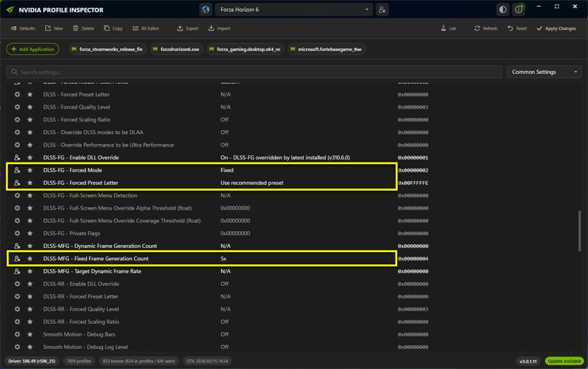Screen dimensions: 588x369
Task: Click the user icon for DLSS-FG - Forced Mode
Action: point(17,170)
